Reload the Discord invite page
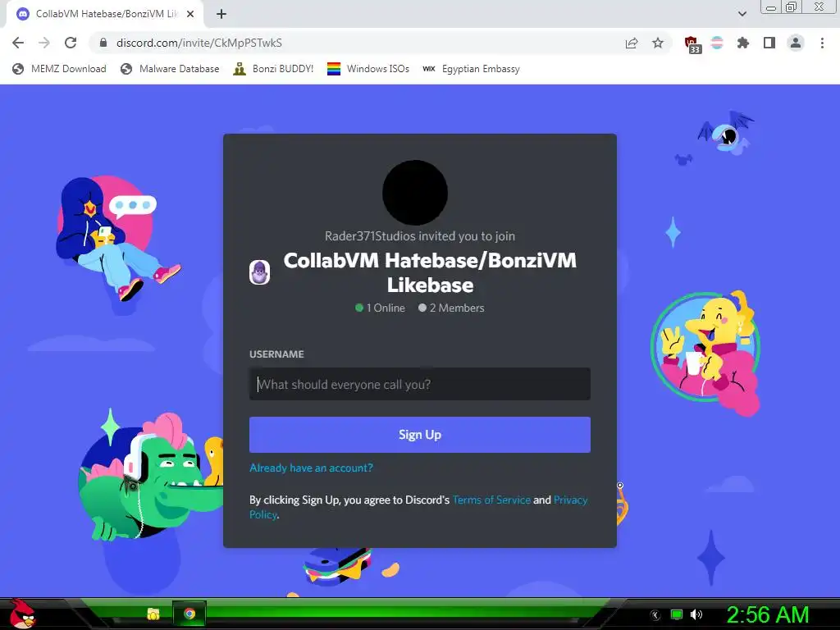The height and width of the screenshot is (630, 840). (71, 43)
